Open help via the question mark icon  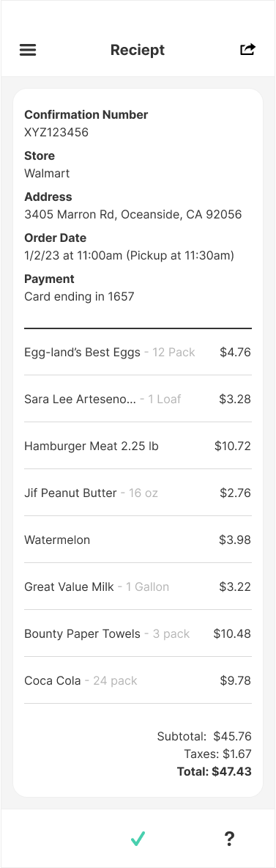tap(230, 839)
